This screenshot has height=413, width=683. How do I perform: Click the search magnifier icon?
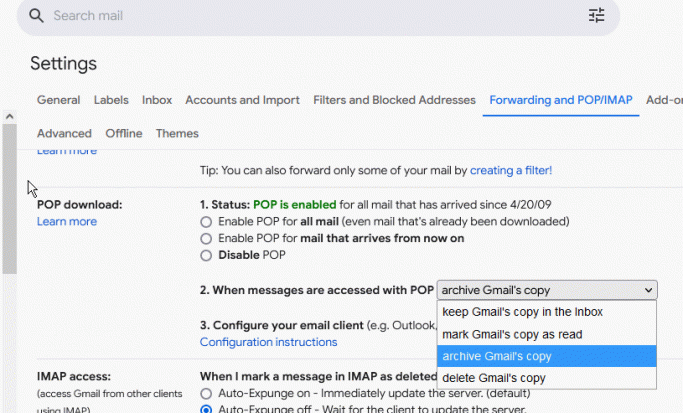click(36, 16)
